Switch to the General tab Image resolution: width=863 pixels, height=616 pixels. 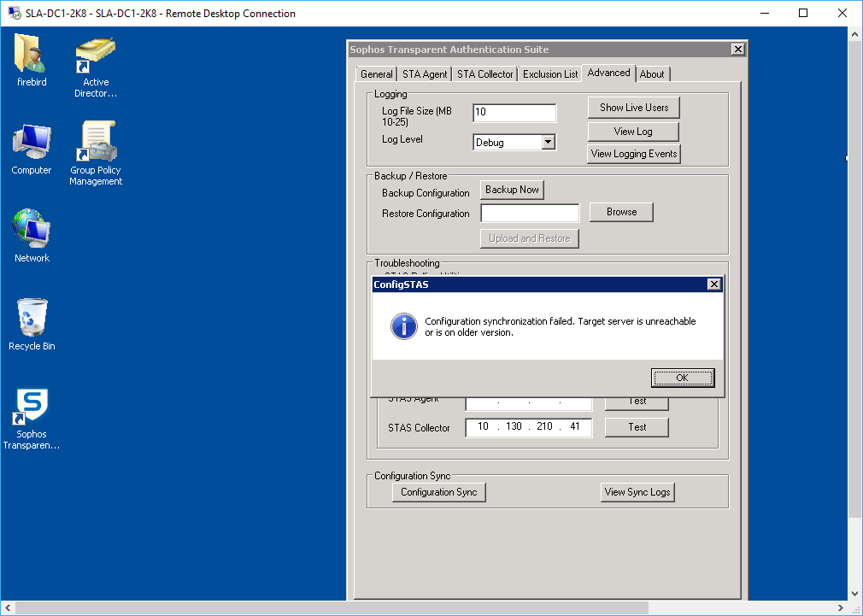(x=377, y=73)
